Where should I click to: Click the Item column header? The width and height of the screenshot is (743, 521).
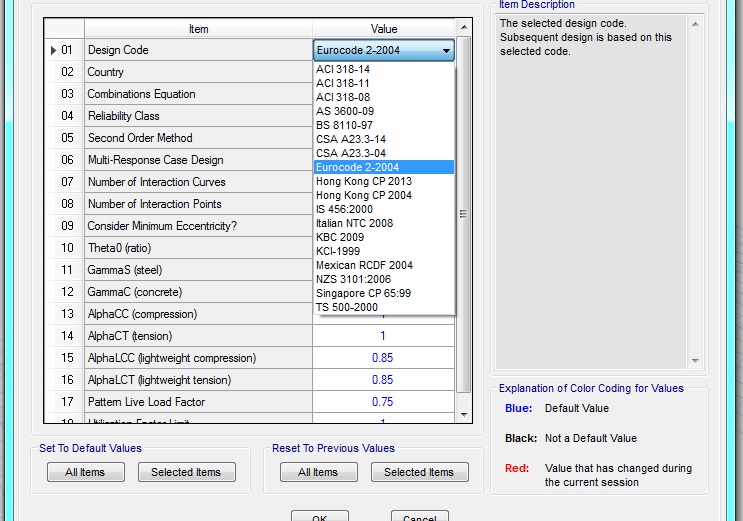point(199,29)
